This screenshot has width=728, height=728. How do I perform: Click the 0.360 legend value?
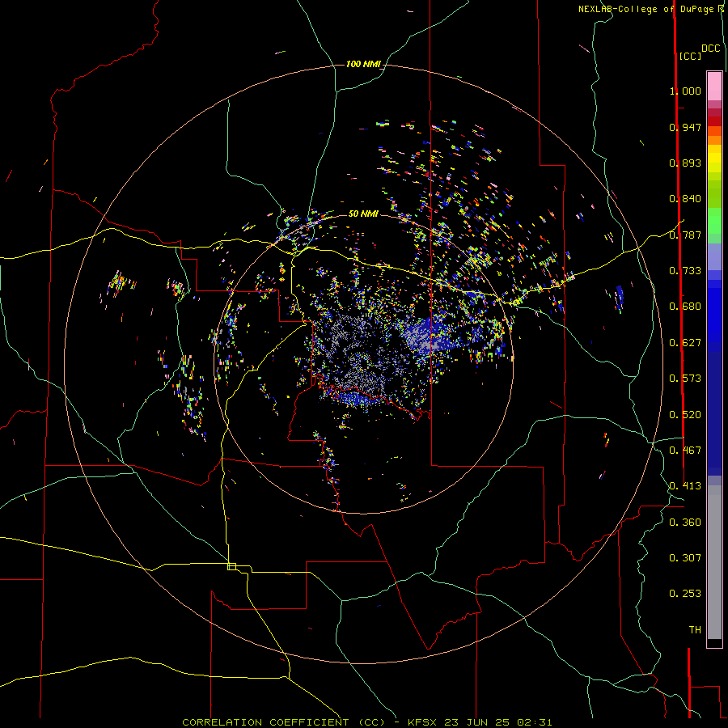685,523
